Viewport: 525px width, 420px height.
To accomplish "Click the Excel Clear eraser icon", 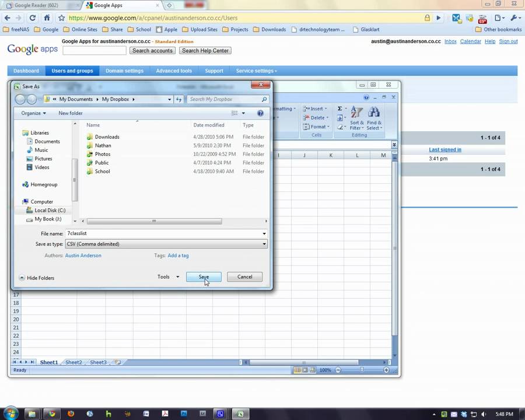I will [339, 127].
